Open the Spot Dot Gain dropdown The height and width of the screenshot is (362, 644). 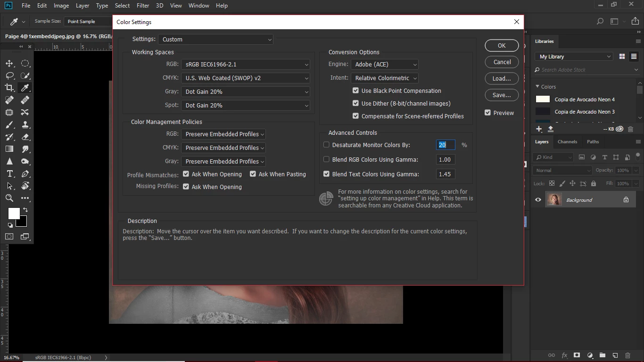[x=246, y=106]
